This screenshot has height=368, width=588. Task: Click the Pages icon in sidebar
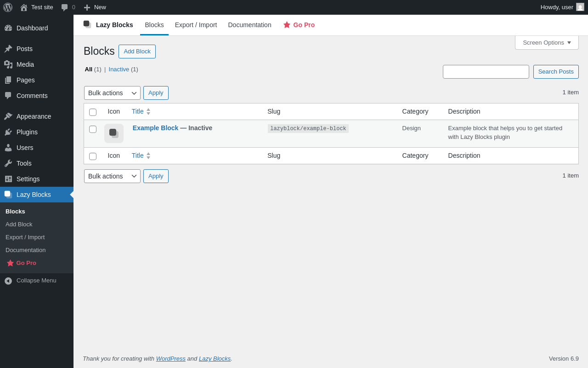point(8,80)
